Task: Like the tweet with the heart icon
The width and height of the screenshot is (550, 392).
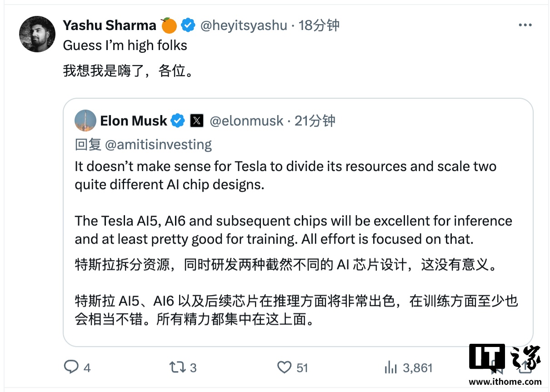Action: point(285,367)
